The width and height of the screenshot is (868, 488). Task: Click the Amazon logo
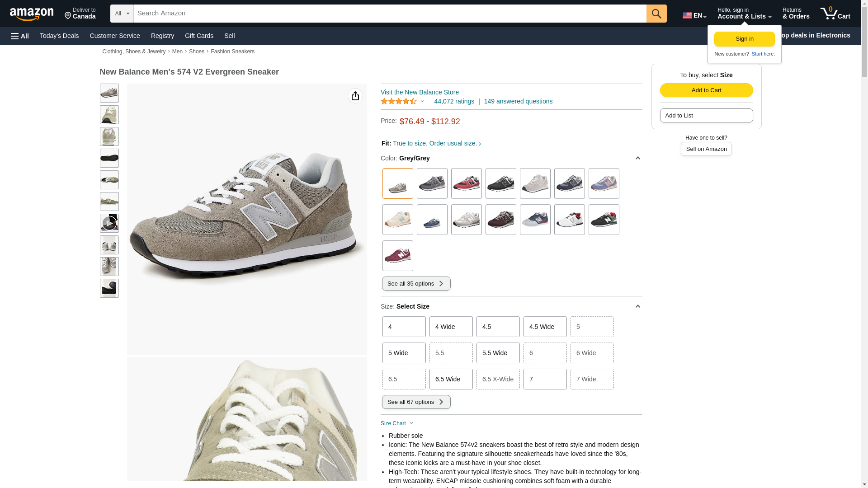(32, 14)
